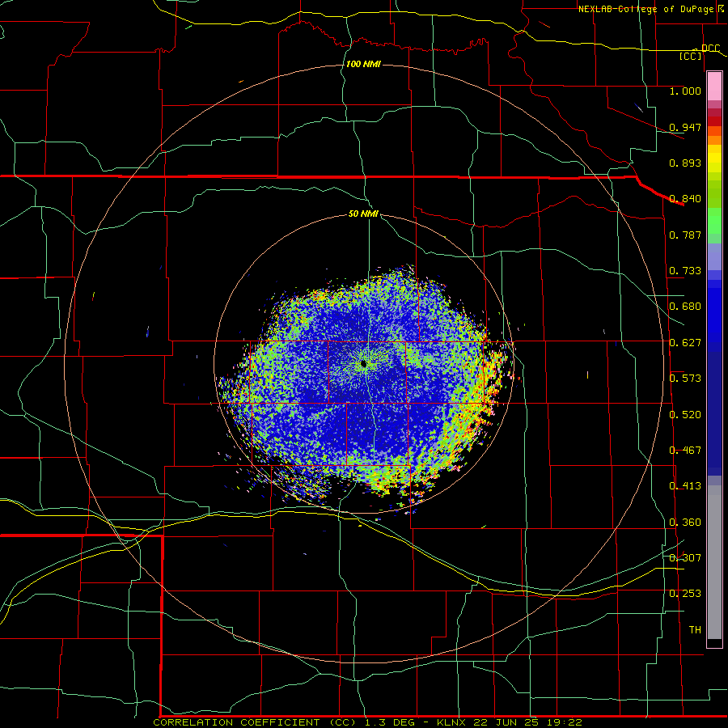The image size is (728, 728).
Task: Select the 0.360 scale value
Action: pos(685,523)
